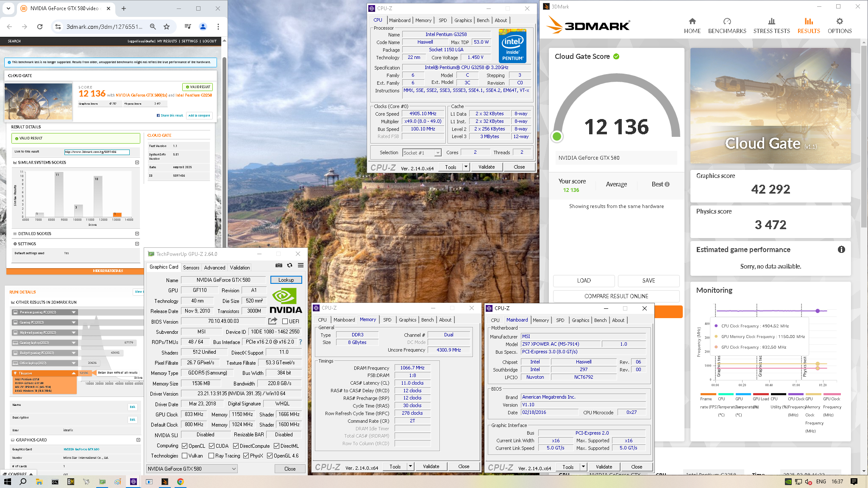Open the Windows Start menu

point(7,482)
